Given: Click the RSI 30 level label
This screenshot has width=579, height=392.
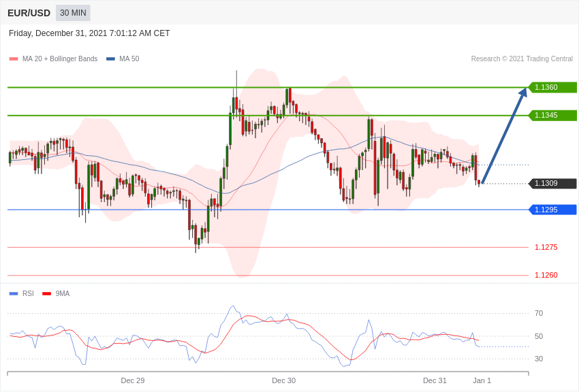Looking at the screenshot, I should [x=539, y=359].
